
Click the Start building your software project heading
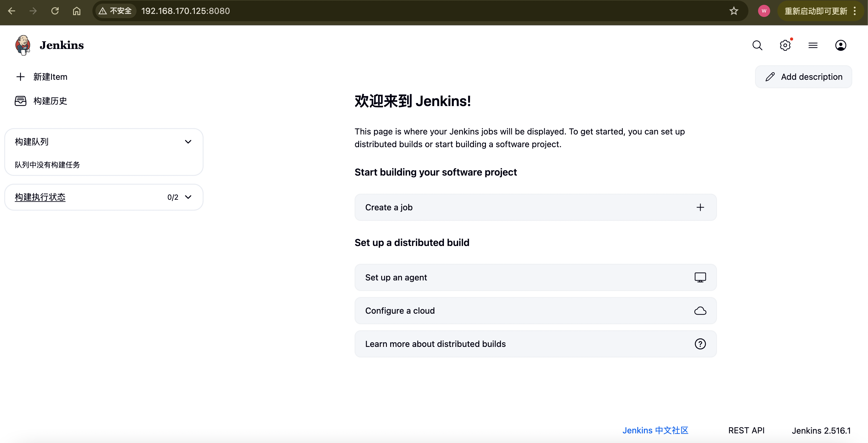pyautogui.click(x=436, y=172)
